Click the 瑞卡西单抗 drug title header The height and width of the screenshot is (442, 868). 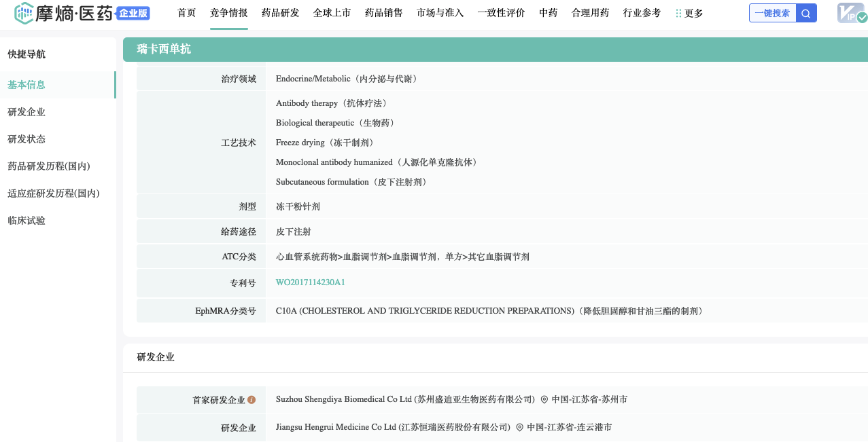click(164, 49)
